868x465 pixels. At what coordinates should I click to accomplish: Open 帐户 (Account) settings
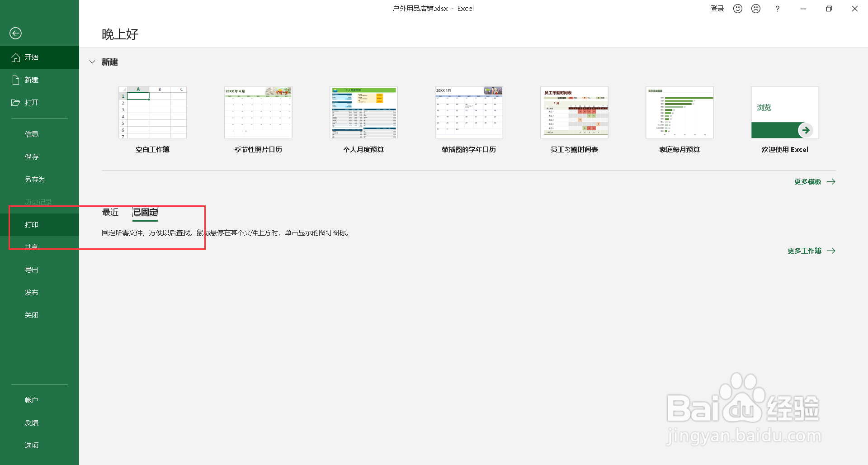(x=31, y=399)
